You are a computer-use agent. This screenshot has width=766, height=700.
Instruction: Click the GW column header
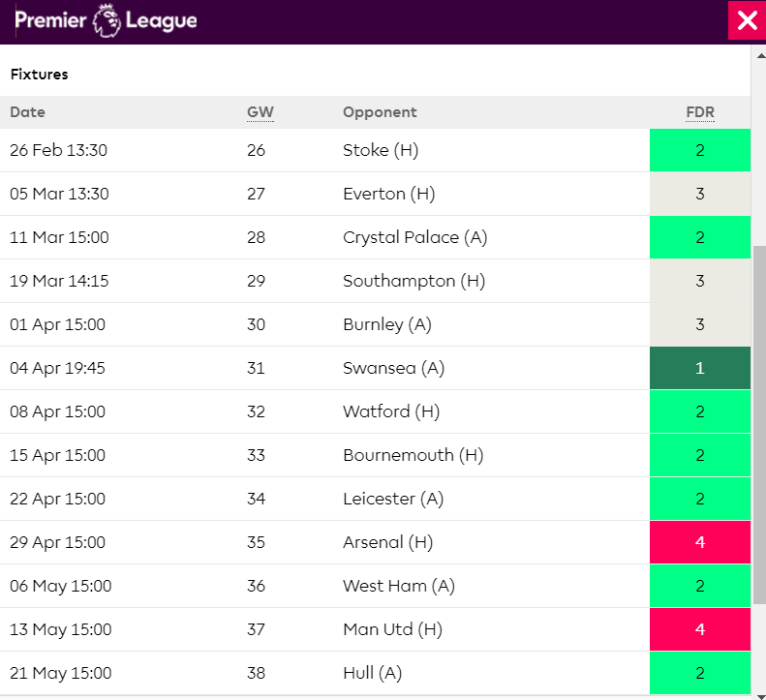tap(260, 112)
